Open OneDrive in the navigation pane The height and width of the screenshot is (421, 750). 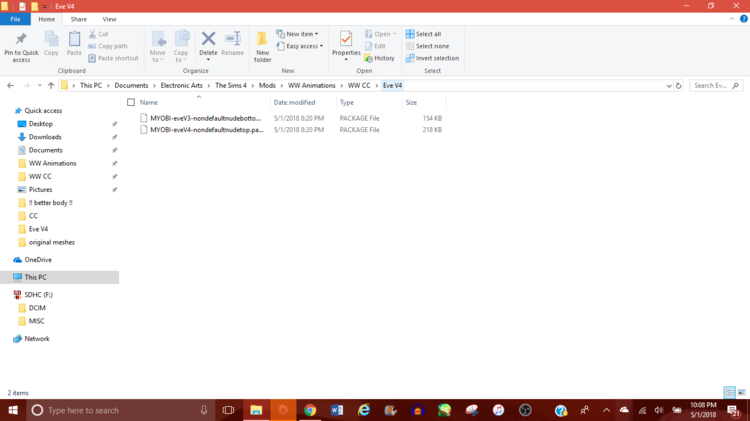(38, 260)
